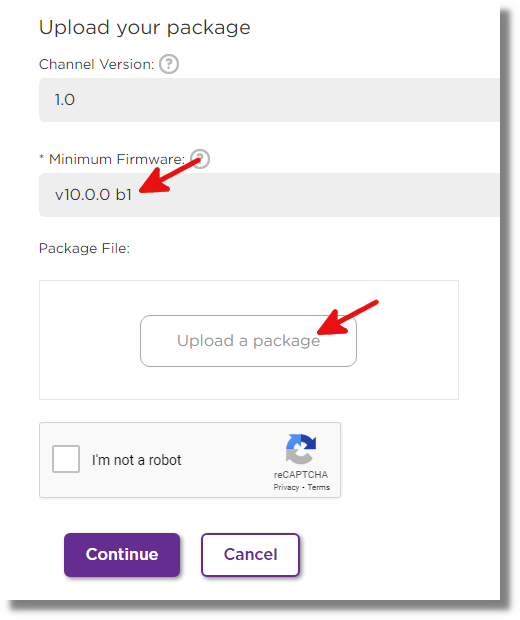Click the Channel Version help icon
The image size is (520, 620).
click(x=169, y=64)
